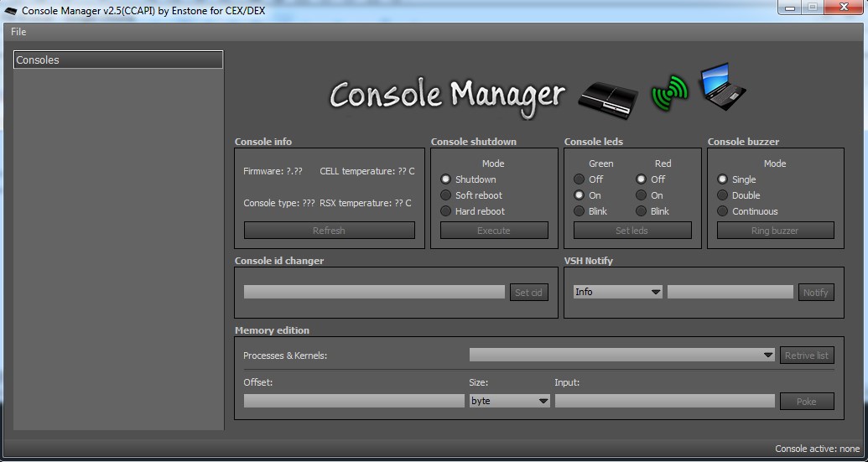Click the Poke button
The height and width of the screenshot is (462, 868).
(807, 401)
